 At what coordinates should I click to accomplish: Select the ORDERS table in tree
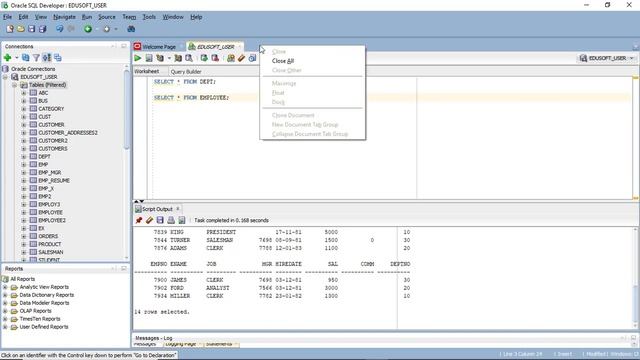(x=48, y=236)
